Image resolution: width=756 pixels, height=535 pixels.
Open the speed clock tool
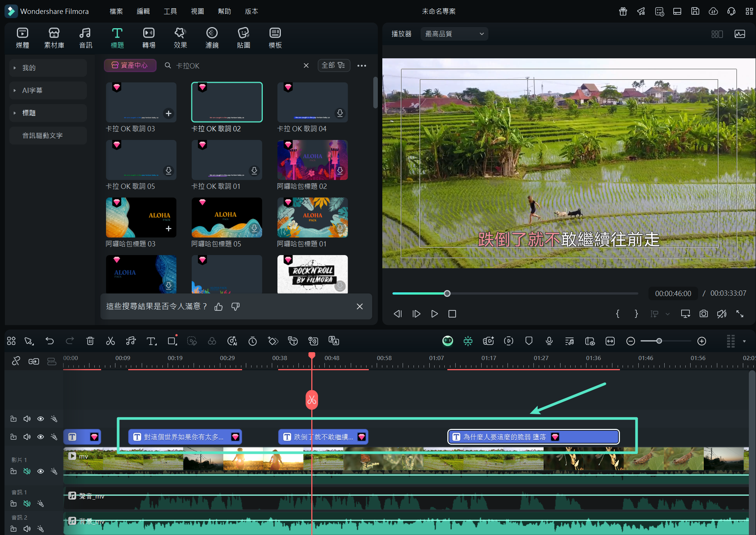[x=253, y=341]
